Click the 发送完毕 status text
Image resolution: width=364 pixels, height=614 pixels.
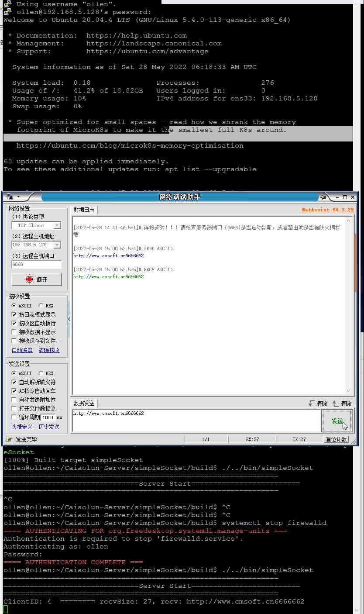coord(27,439)
